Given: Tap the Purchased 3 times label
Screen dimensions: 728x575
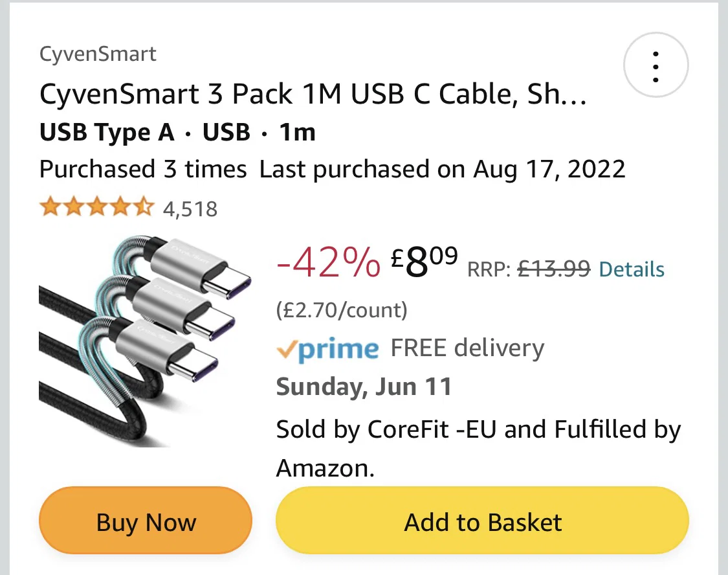Looking at the screenshot, I should [x=143, y=170].
